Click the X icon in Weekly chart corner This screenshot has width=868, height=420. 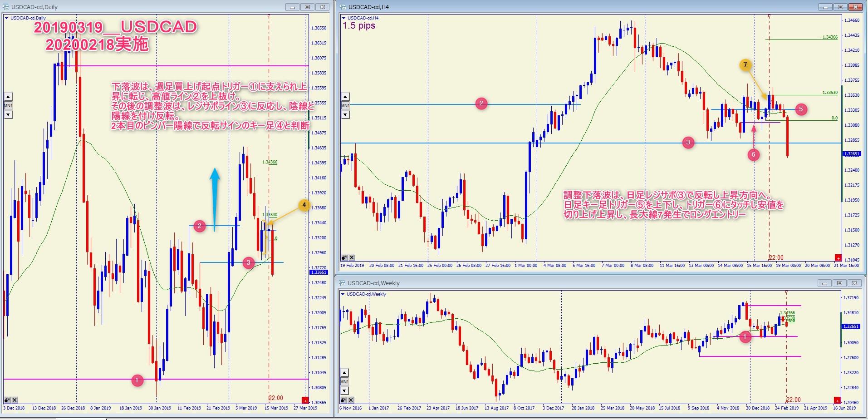pos(352,400)
